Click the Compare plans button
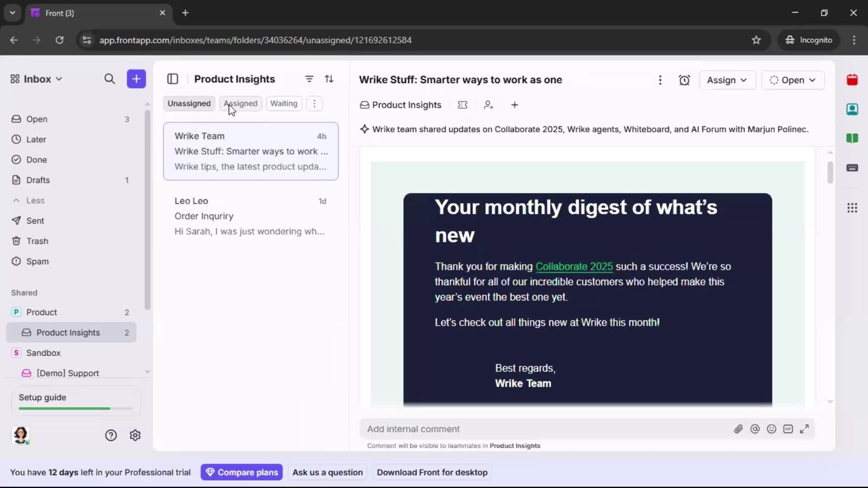The image size is (868, 488). pyautogui.click(x=241, y=472)
